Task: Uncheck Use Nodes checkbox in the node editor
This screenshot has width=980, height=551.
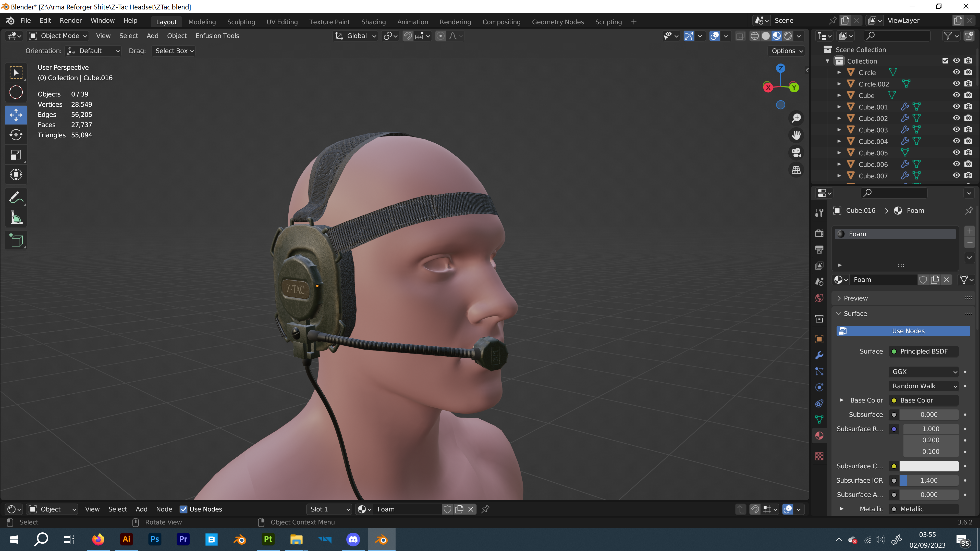Action: click(x=184, y=509)
